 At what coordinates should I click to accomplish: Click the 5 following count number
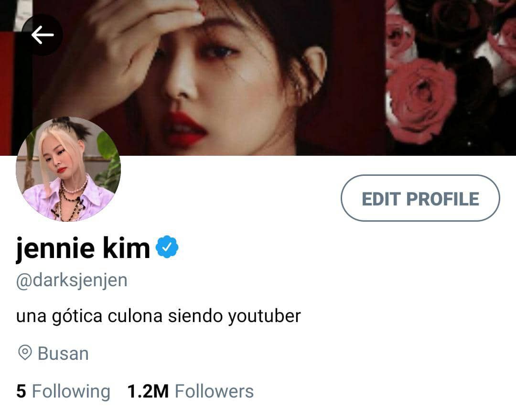[x=21, y=391]
